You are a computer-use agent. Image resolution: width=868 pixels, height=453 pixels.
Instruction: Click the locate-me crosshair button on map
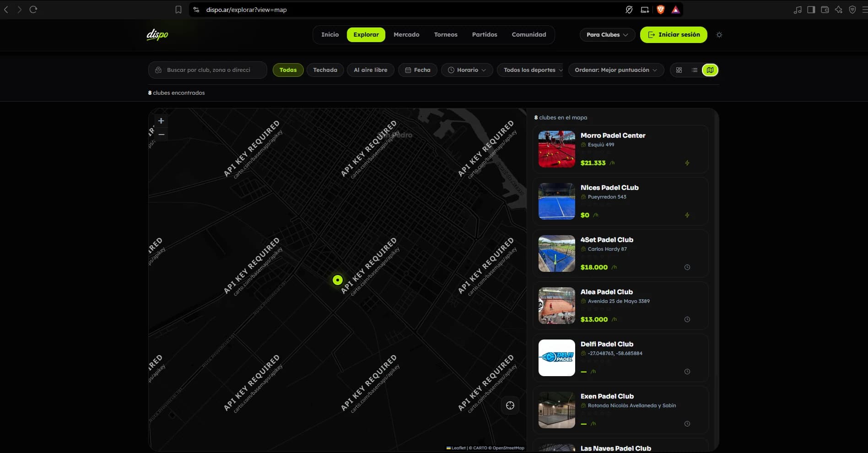point(510,405)
